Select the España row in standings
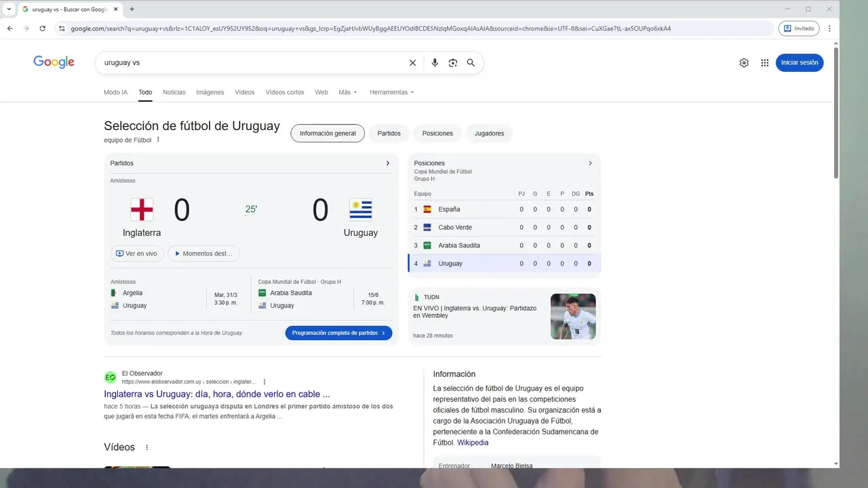Screen dimensions: 868x488 pyautogui.click(x=505, y=209)
